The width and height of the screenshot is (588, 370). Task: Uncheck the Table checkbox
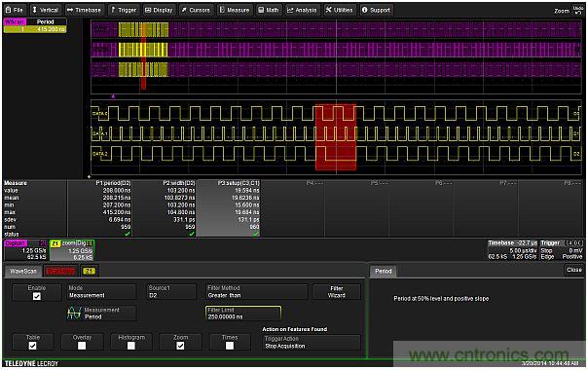pyautogui.click(x=33, y=346)
